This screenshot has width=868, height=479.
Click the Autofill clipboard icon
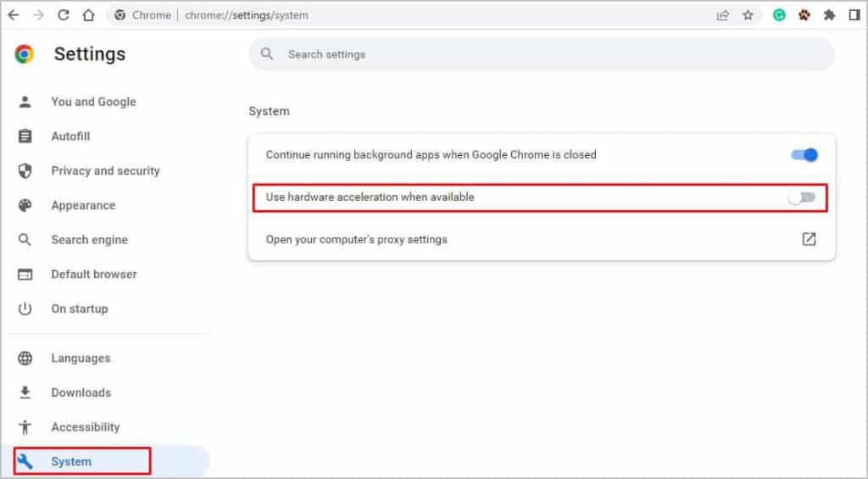tap(25, 136)
